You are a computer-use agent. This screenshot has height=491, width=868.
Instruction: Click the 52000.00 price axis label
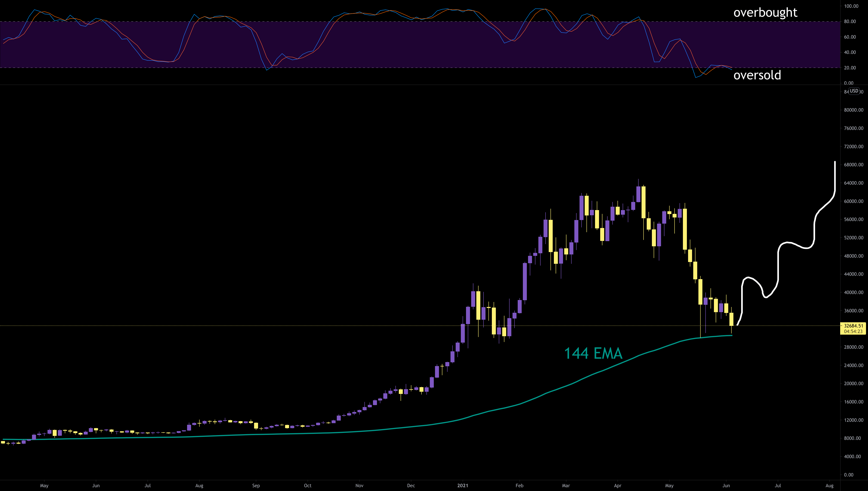[x=853, y=237]
